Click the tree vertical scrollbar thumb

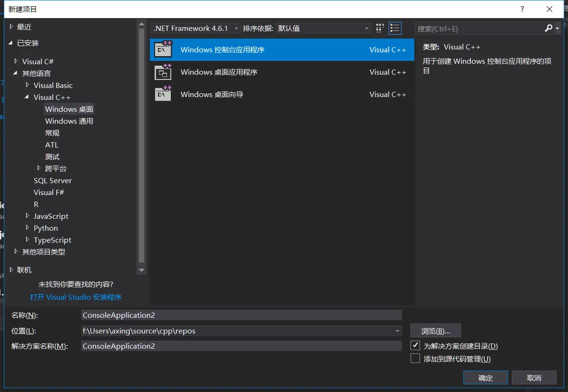142,145
